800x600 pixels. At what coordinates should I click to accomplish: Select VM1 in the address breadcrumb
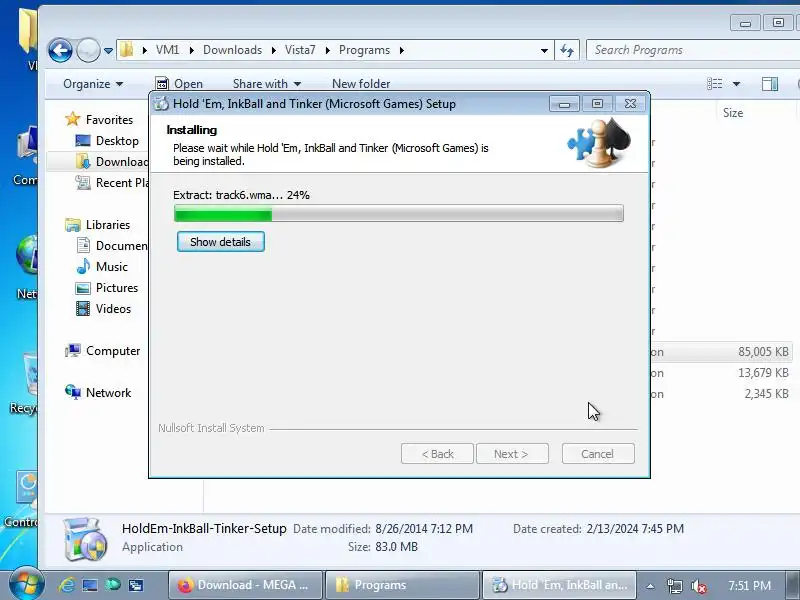(x=167, y=50)
